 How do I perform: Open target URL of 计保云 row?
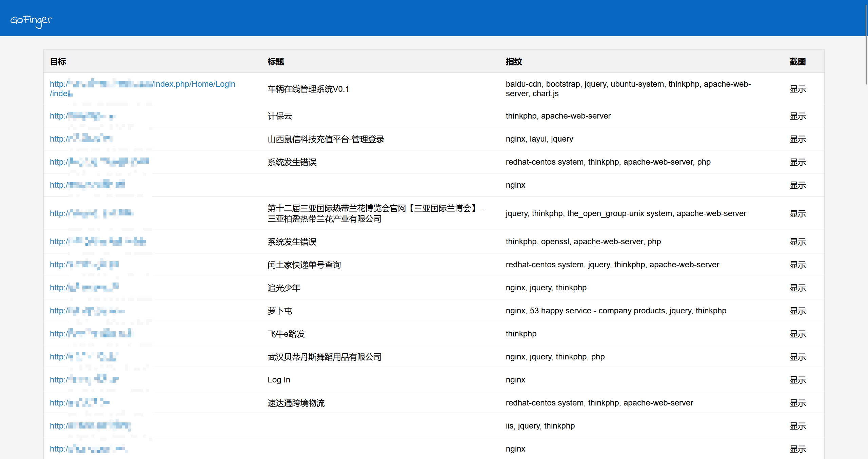(83, 116)
